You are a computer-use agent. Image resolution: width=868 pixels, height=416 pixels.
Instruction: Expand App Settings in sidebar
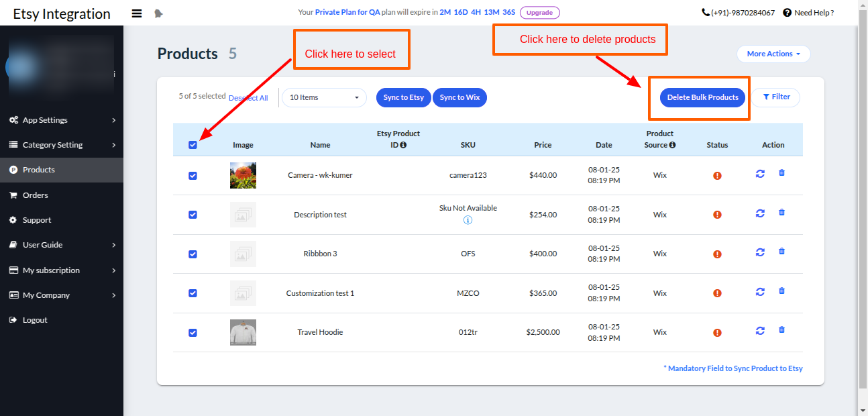[62, 120]
